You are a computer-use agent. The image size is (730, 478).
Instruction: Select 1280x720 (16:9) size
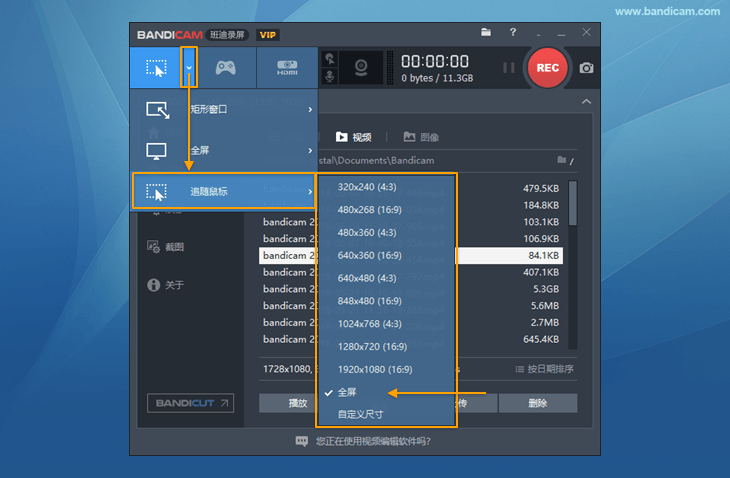point(386,346)
